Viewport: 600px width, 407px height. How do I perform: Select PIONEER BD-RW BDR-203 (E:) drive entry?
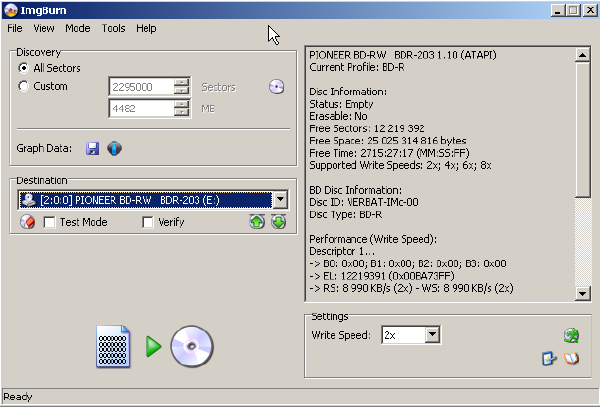pos(145,200)
